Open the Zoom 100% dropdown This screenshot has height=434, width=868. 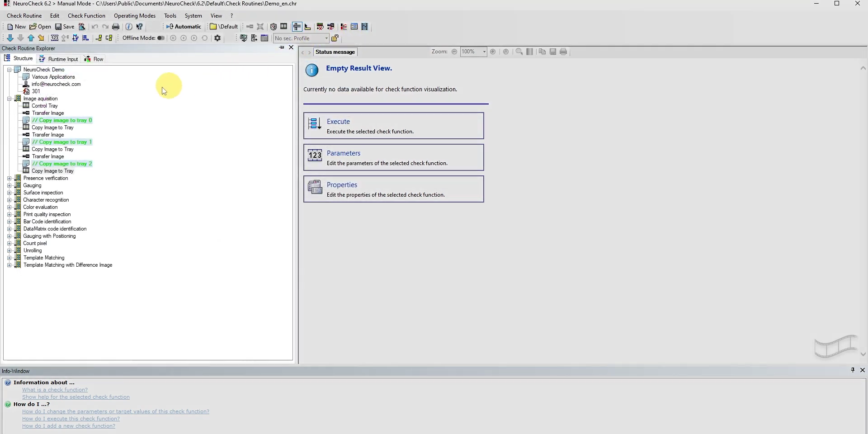[x=484, y=52]
